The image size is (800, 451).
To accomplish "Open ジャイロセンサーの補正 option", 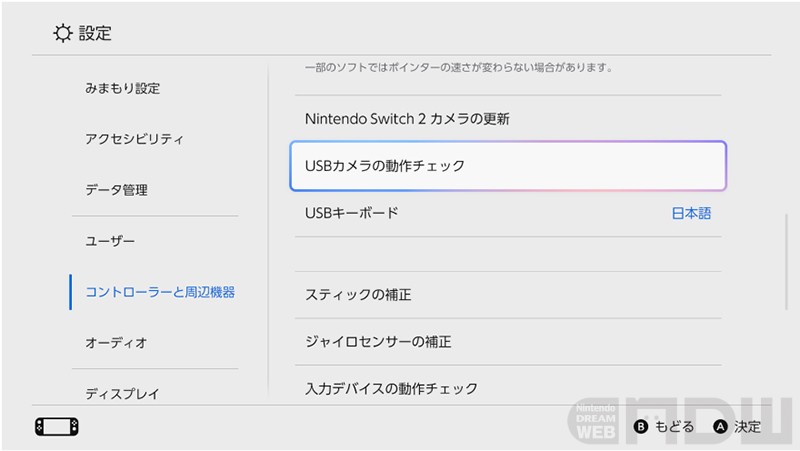I will click(508, 342).
